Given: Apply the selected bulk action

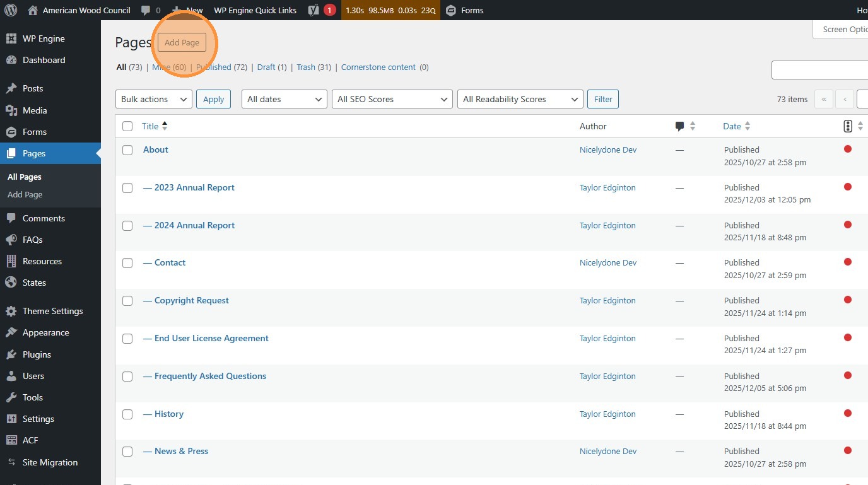Looking at the screenshot, I should [213, 99].
